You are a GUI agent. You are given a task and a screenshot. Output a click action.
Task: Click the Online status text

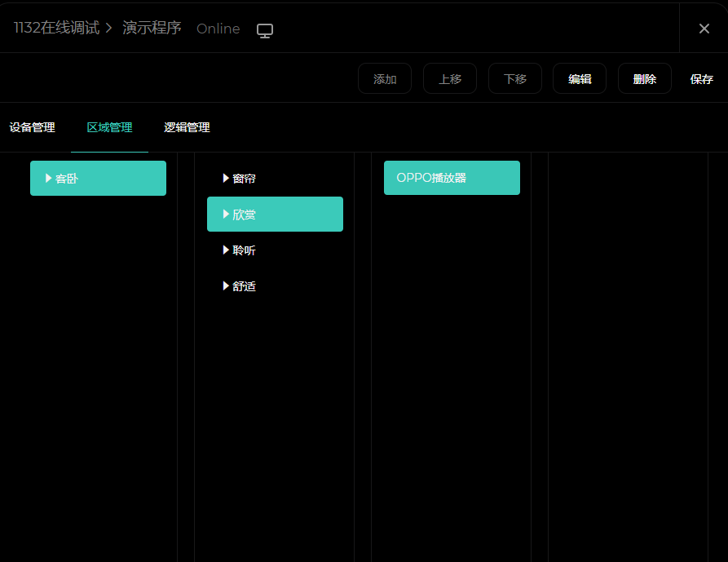pyautogui.click(x=218, y=29)
